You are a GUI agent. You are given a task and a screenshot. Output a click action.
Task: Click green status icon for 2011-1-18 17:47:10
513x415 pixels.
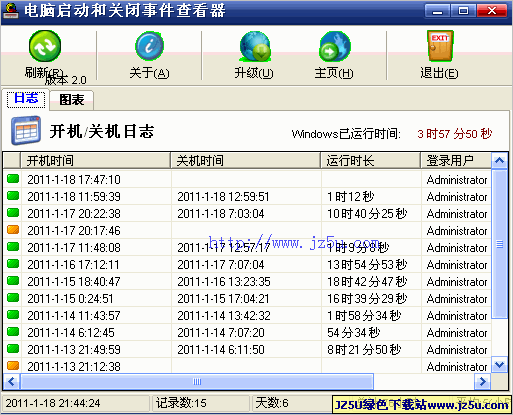(13, 179)
